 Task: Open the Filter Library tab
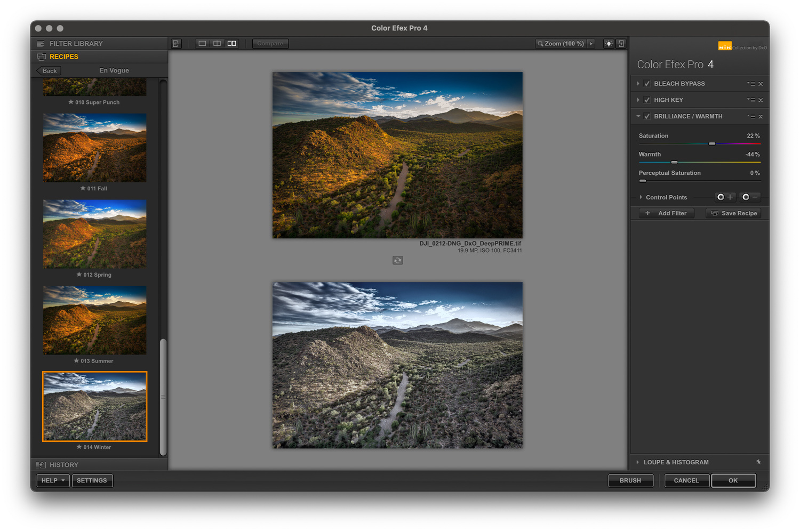pyautogui.click(x=76, y=44)
